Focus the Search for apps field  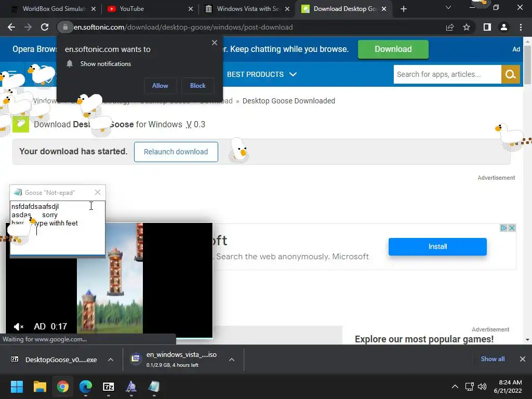(x=447, y=74)
